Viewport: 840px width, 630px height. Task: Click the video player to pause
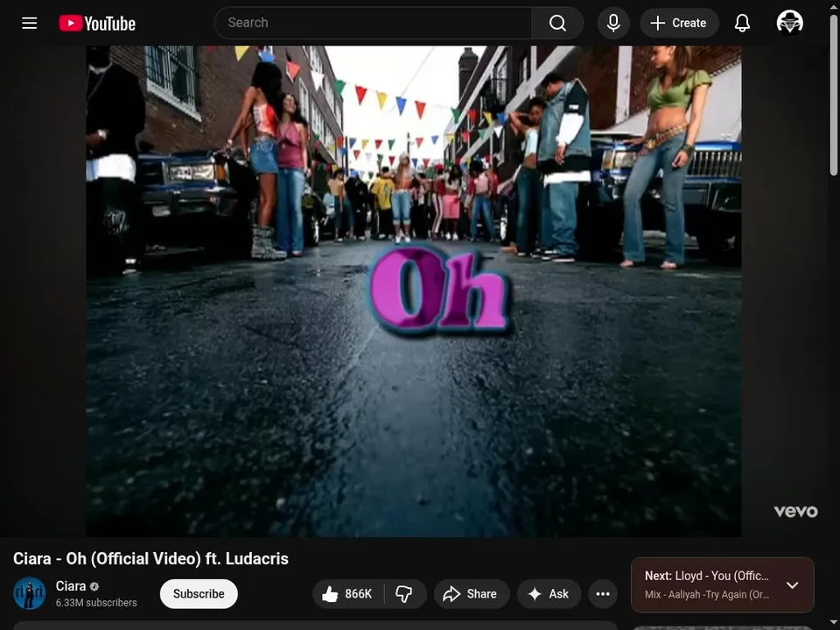pyautogui.click(x=414, y=290)
